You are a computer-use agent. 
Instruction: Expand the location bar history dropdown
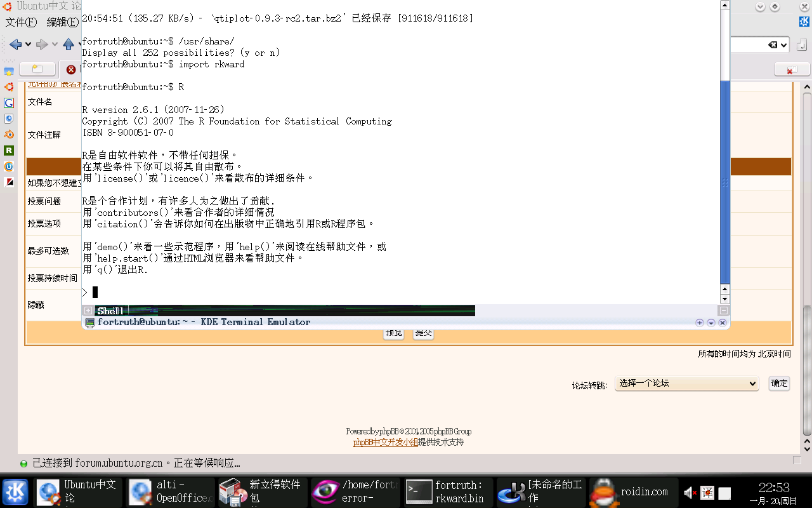[783, 45]
